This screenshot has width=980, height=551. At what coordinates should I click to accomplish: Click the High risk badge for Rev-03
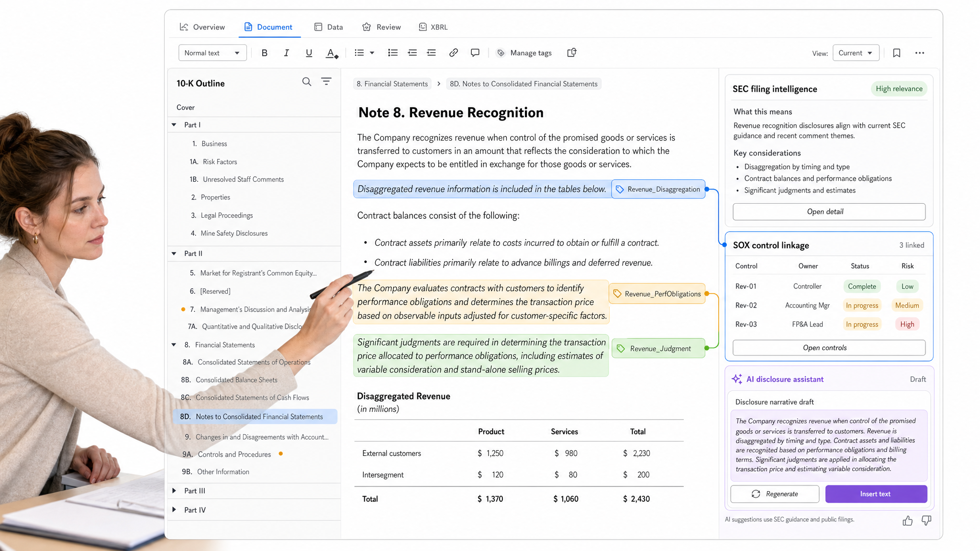907,324
